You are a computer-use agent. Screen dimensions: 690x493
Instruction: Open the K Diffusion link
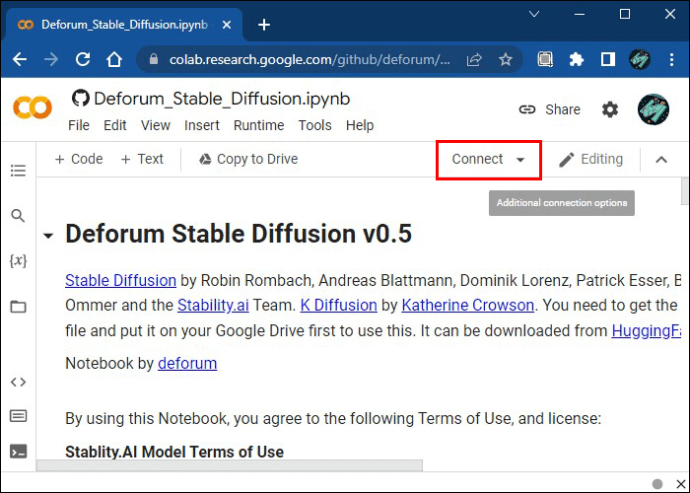338,305
